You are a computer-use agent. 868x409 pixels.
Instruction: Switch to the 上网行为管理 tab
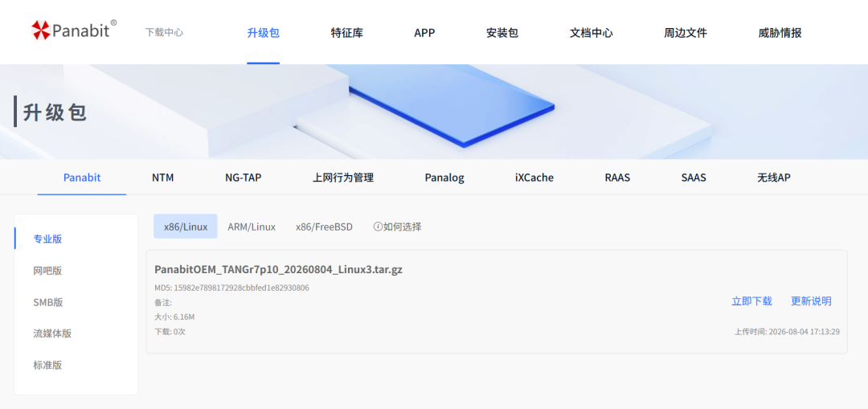click(343, 178)
